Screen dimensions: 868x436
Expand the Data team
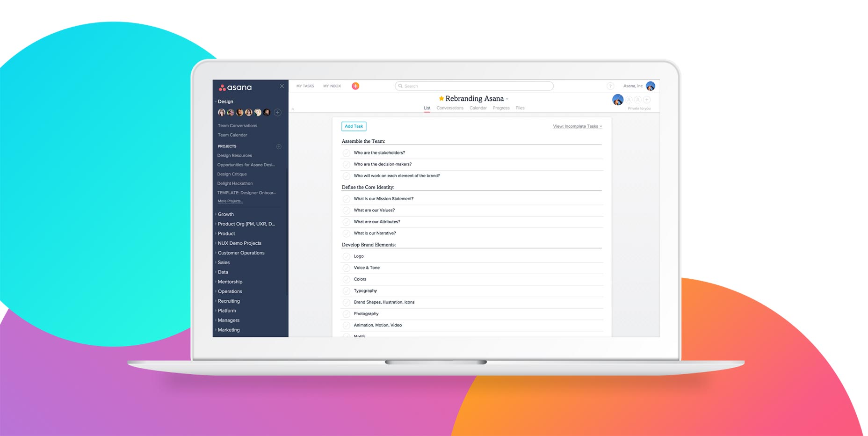click(216, 272)
